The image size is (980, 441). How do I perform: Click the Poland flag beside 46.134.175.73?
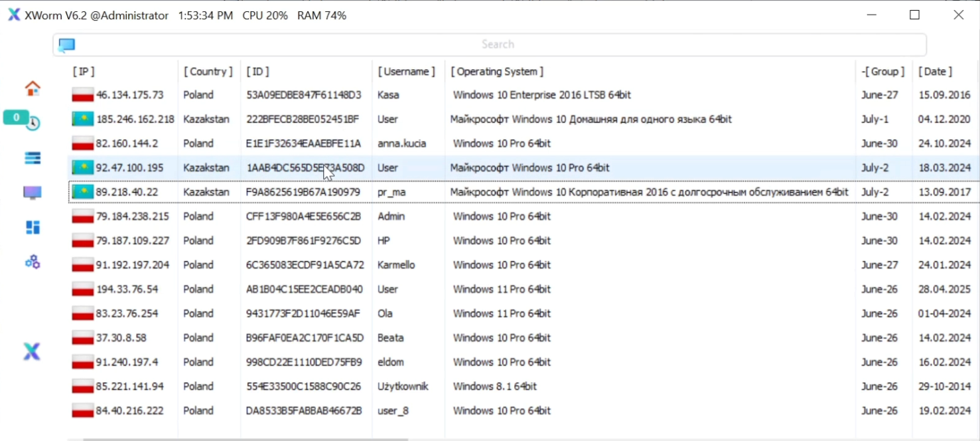click(x=83, y=95)
